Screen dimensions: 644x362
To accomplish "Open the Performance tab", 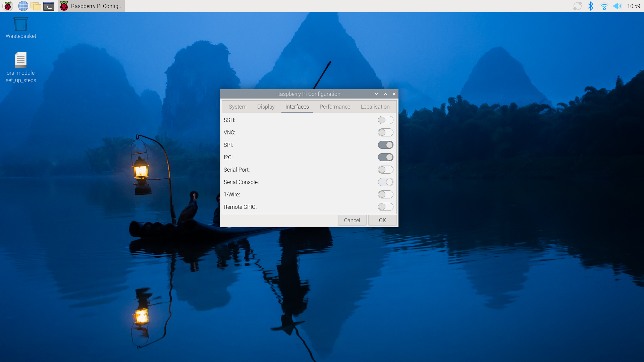I will click(335, 107).
